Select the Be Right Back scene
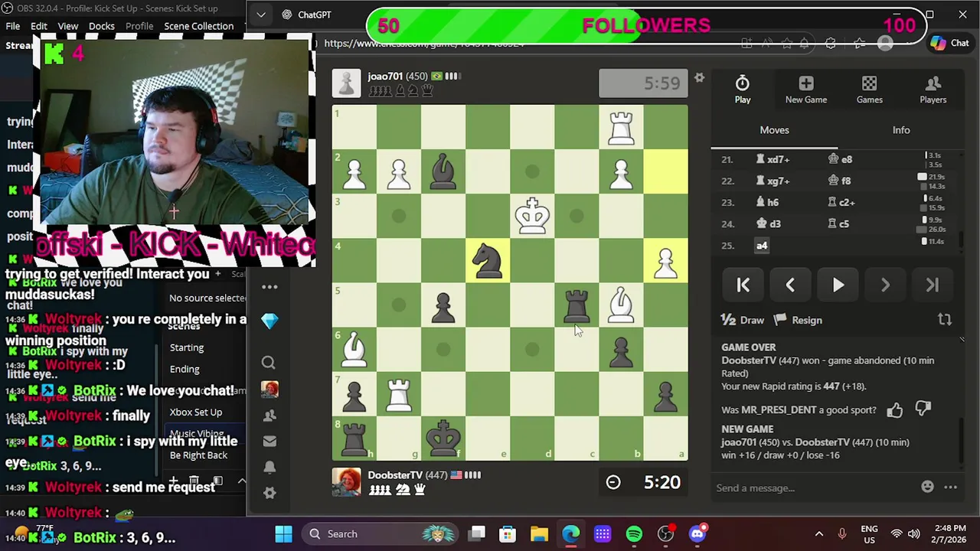 tap(198, 455)
